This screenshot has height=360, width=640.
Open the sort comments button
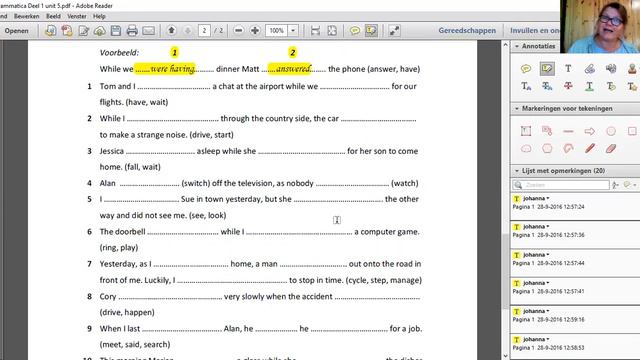pyautogui.click(x=616, y=185)
